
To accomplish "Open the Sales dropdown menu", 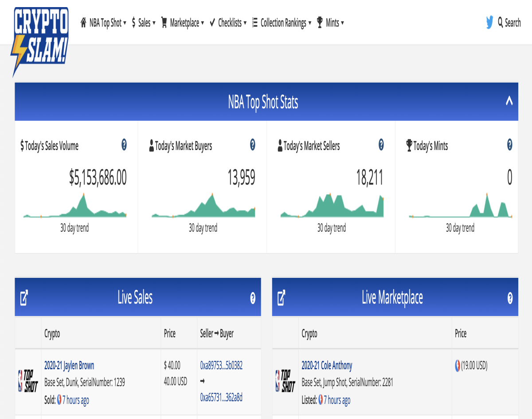I will click(144, 23).
